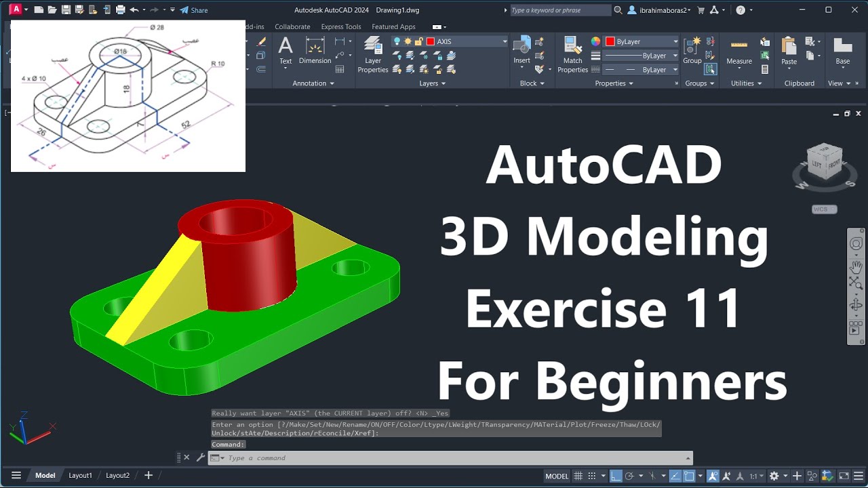868x488 pixels.
Task: Save the drawing with the Save icon
Action: point(66,10)
